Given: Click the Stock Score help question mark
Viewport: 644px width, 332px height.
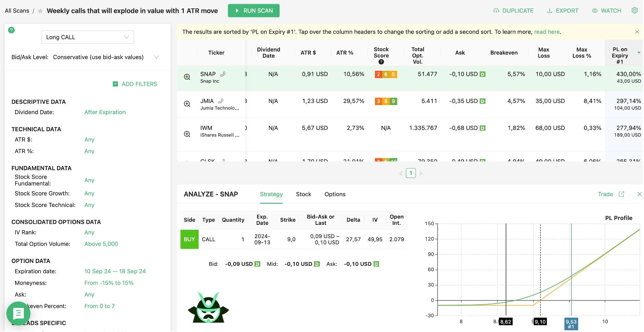Looking at the screenshot, I should [x=381, y=62].
